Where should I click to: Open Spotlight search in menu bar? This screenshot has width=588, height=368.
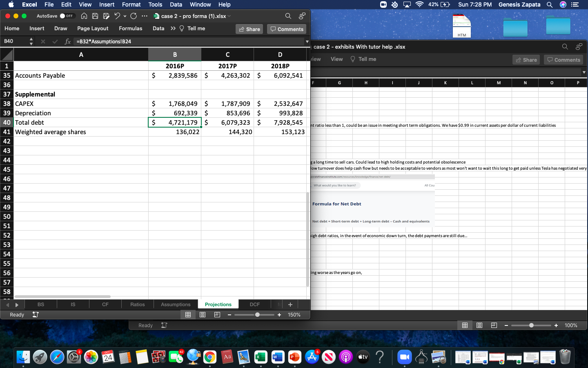pos(550,4)
